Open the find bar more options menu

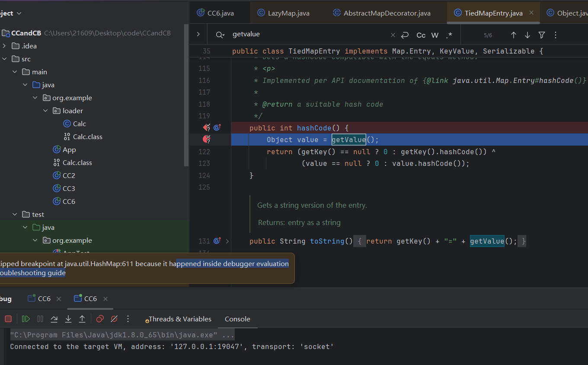[x=556, y=35]
